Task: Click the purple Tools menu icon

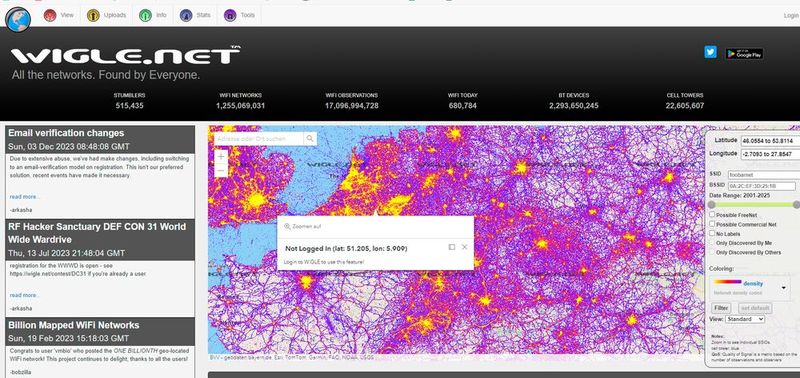Action: 230,15
